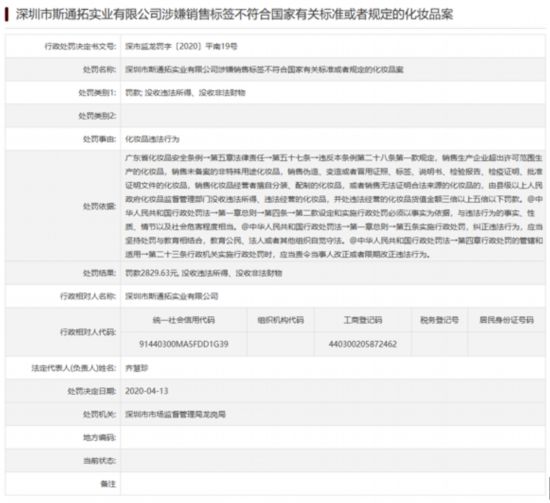Select the 处罚依据 label

[99, 206]
